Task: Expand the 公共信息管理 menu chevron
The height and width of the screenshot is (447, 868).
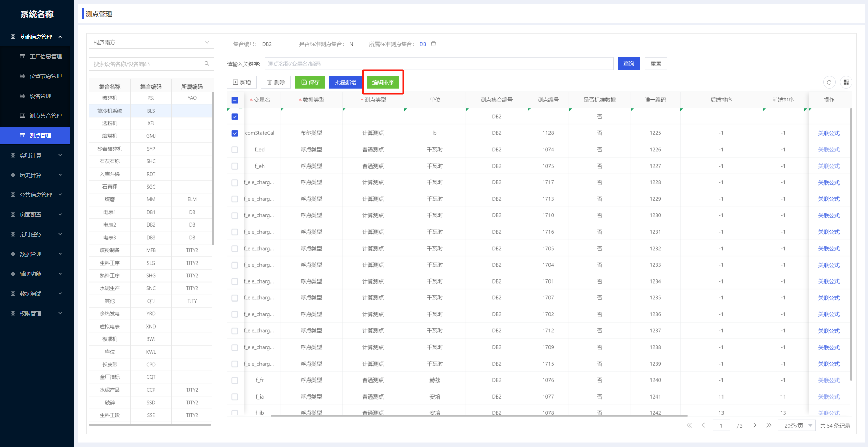Action: click(60, 195)
